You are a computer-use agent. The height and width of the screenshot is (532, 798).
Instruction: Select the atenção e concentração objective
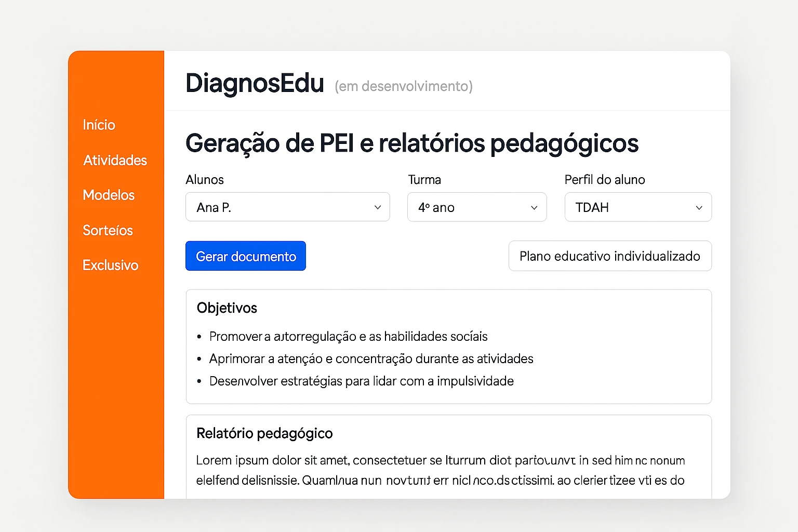[371, 359]
